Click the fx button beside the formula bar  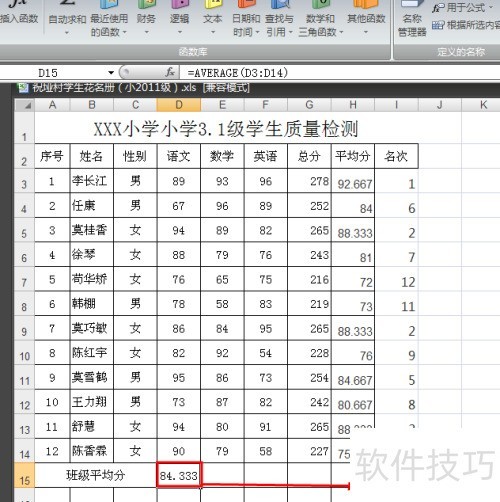(170, 72)
